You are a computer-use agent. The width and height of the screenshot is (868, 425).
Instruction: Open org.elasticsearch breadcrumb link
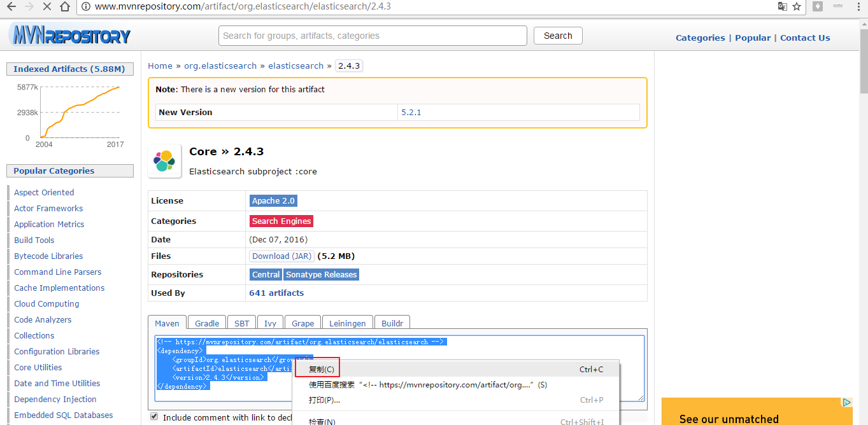point(220,66)
